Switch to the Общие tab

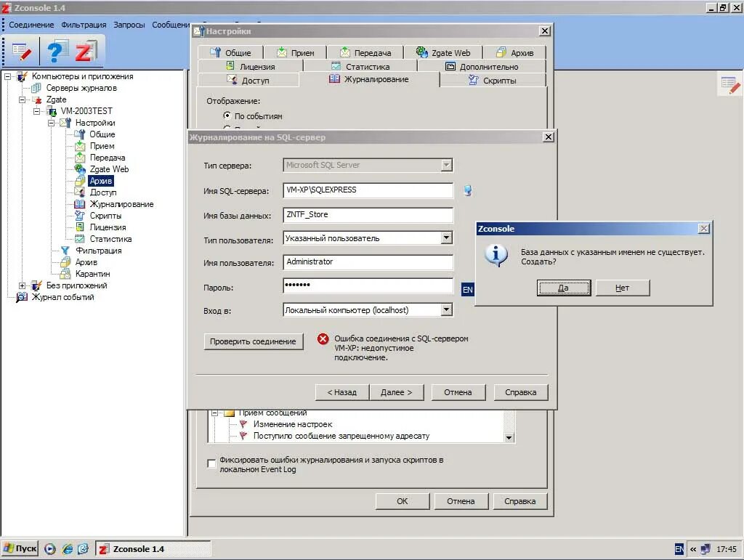coord(230,52)
